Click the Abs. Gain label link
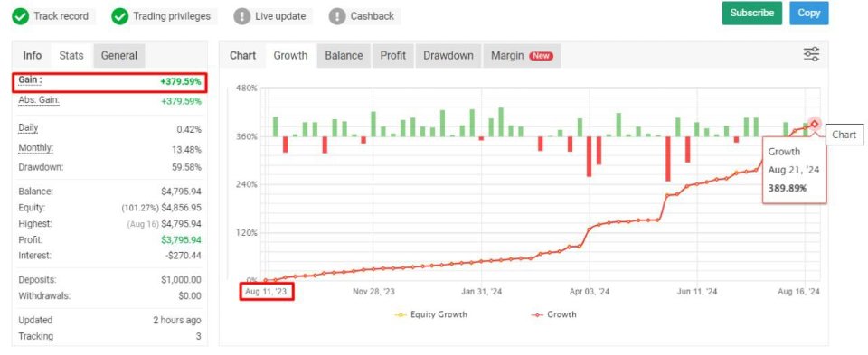Viewport: 868px width, 355px height. 39,100
